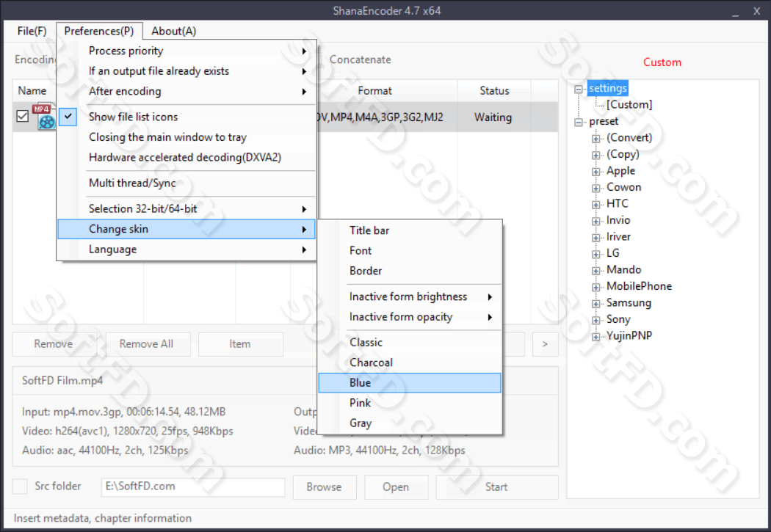Expand the (Convert) preset group
The width and height of the screenshot is (771, 532).
point(596,139)
